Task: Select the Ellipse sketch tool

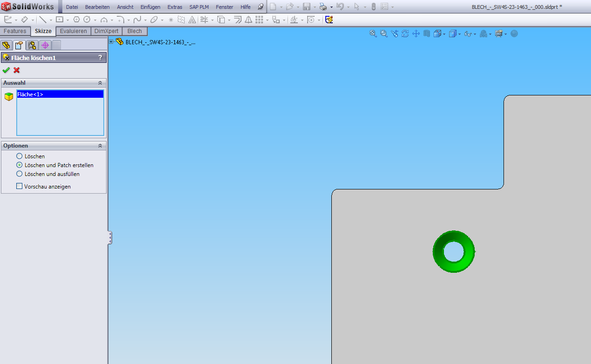Action: [154, 20]
